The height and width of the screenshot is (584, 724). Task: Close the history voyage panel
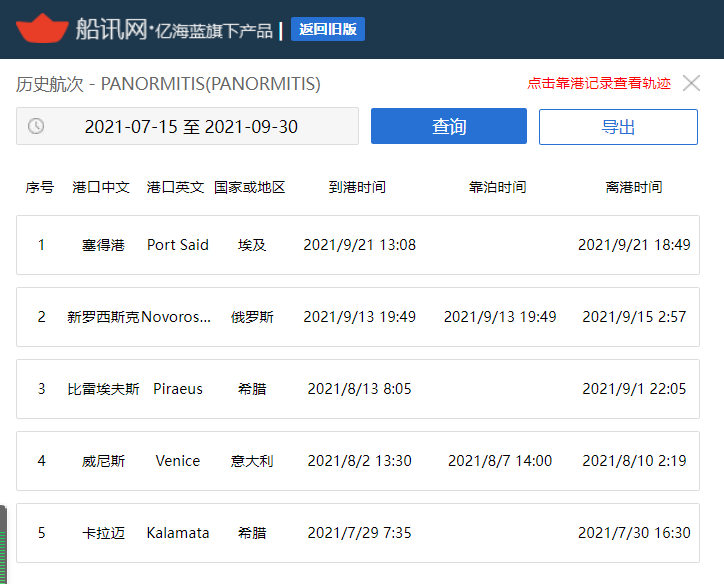pyautogui.click(x=691, y=84)
